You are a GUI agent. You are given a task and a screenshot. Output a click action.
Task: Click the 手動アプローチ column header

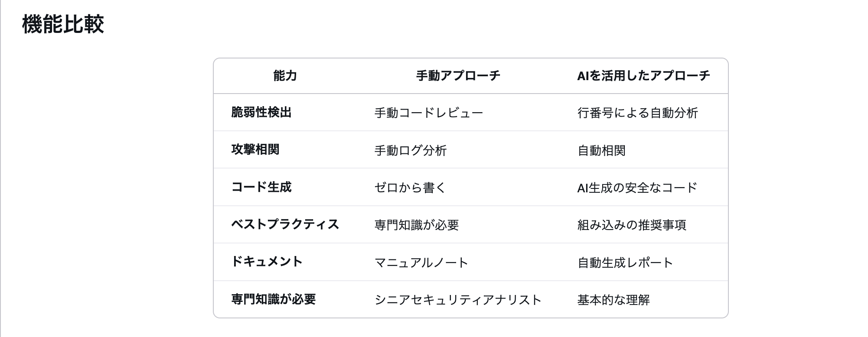point(458,76)
